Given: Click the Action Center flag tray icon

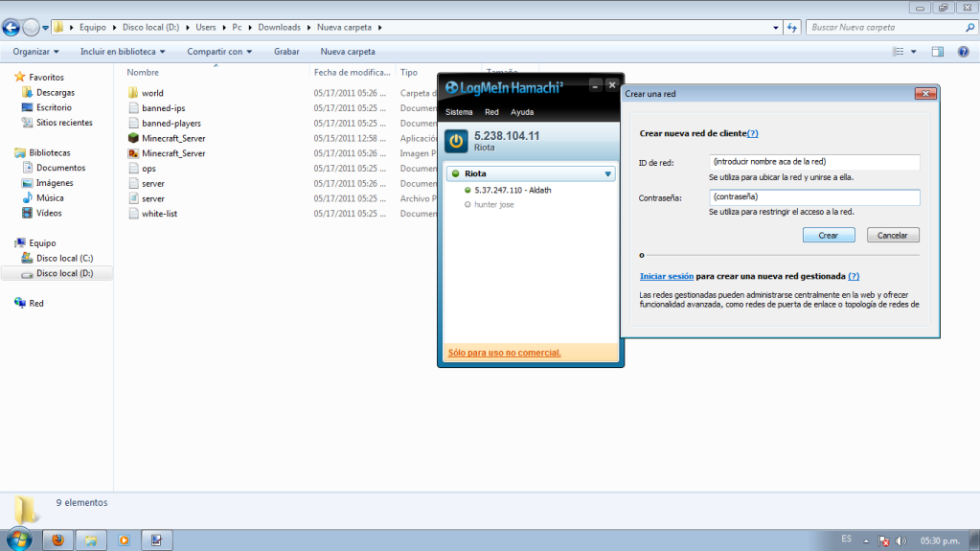Looking at the screenshot, I should click(x=884, y=540).
